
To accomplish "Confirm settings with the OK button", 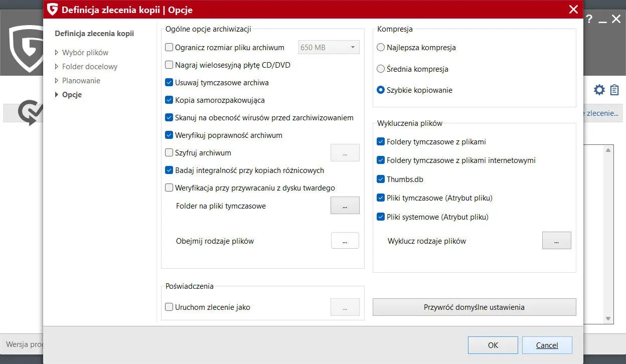I will pyautogui.click(x=493, y=345).
